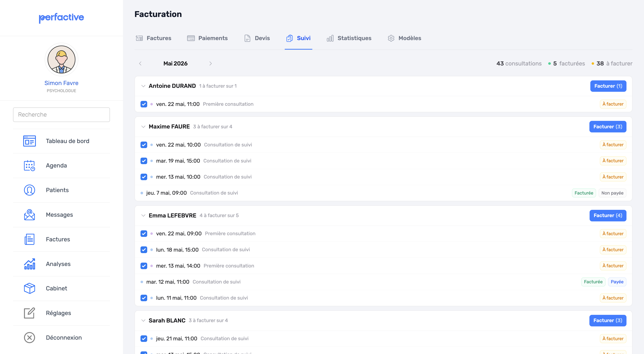Switch to the Statistiques tab
The width and height of the screenshot is (644, 354).
[349, 38]
